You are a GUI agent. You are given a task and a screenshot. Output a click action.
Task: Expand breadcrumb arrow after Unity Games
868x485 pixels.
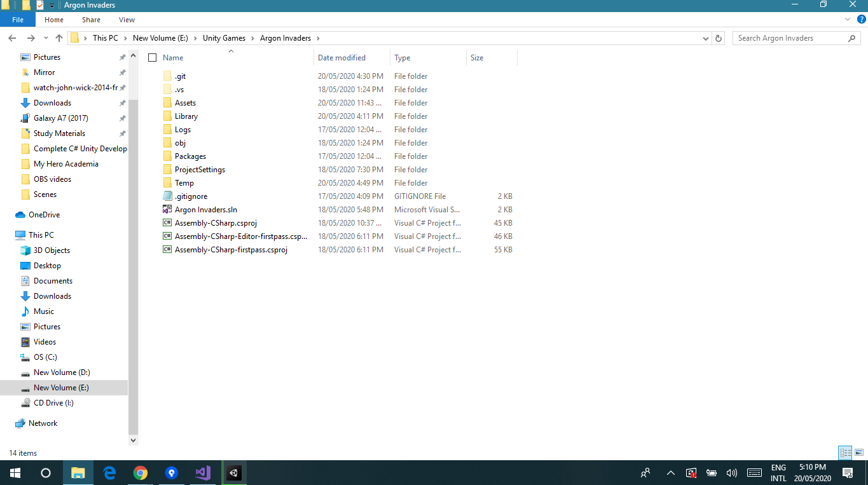tap(252, 38)
